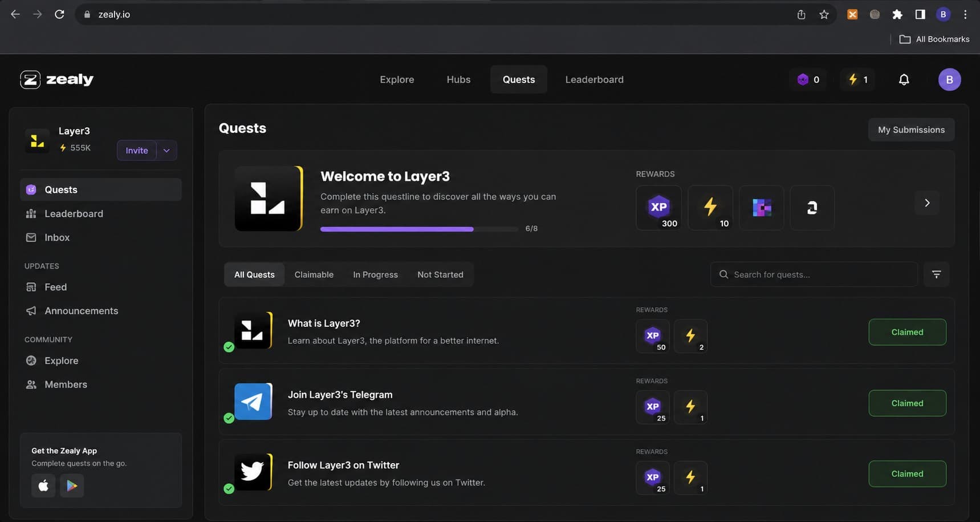Click the 555K XP count under Layer3

click(80, 148)
